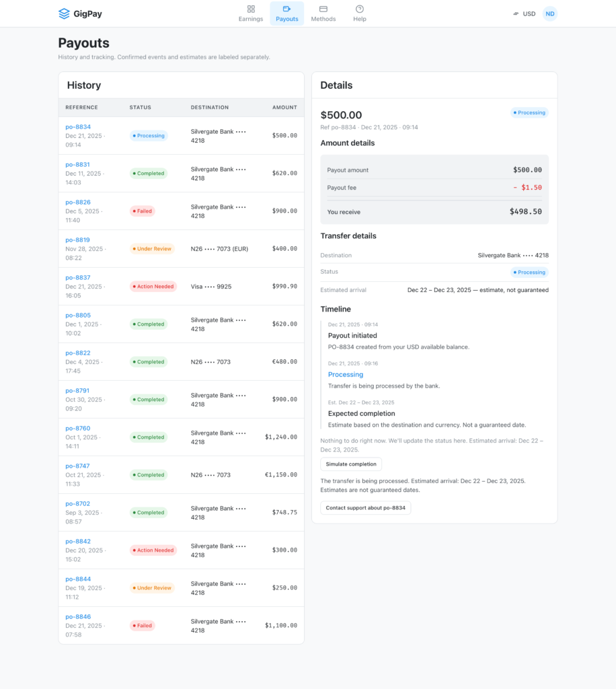This screenshot has width=616, height=689.
Task: Click the currency swap icon beside USD
Action: point(516,13)
